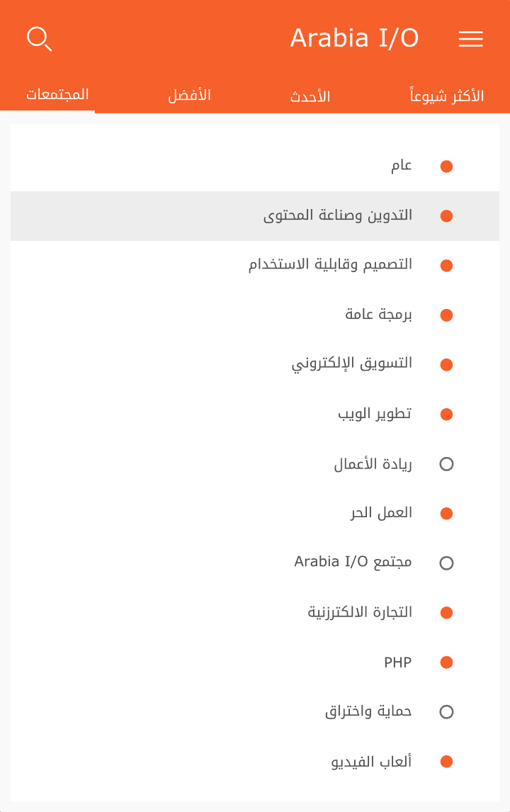Click the orange dot beside التسويق الإلكتروني
This screenshot has height=812, width=510.
pos(446,365)
